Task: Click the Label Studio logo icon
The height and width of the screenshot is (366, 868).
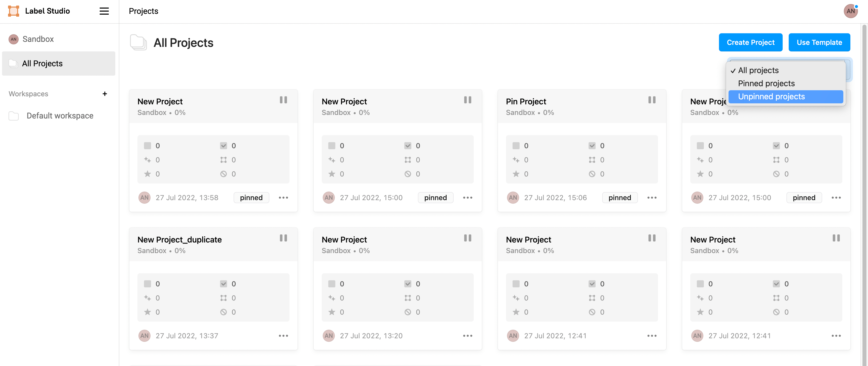Action: [14, 11]
